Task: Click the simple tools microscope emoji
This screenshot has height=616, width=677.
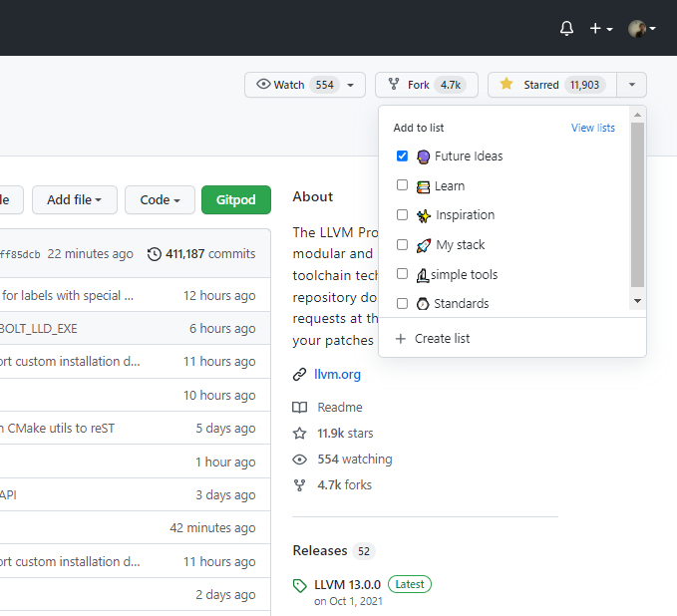Action: (423, 275)
